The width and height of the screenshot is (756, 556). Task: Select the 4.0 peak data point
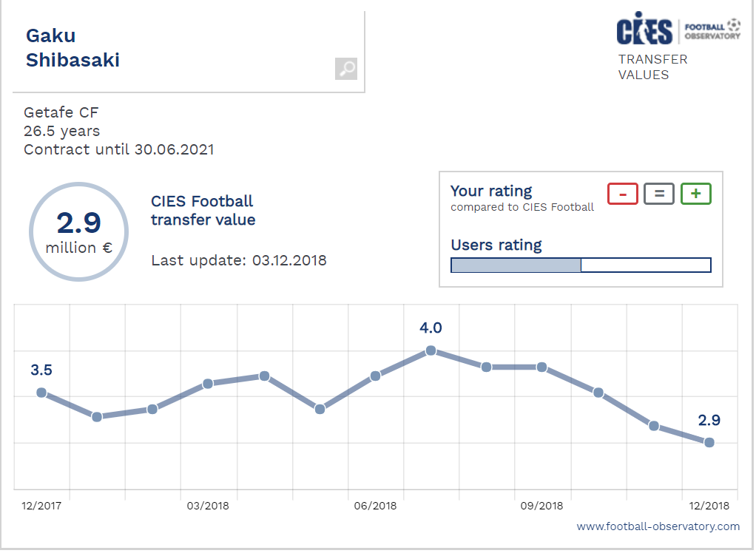431,350
